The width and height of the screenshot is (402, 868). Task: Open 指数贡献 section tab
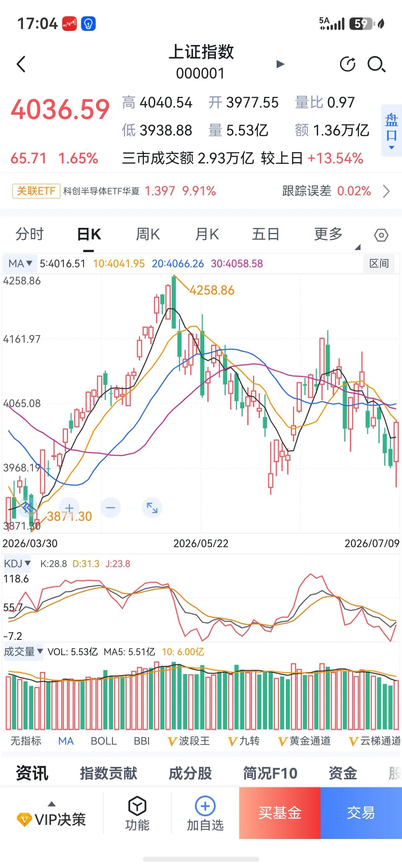[x=108, y=773]
